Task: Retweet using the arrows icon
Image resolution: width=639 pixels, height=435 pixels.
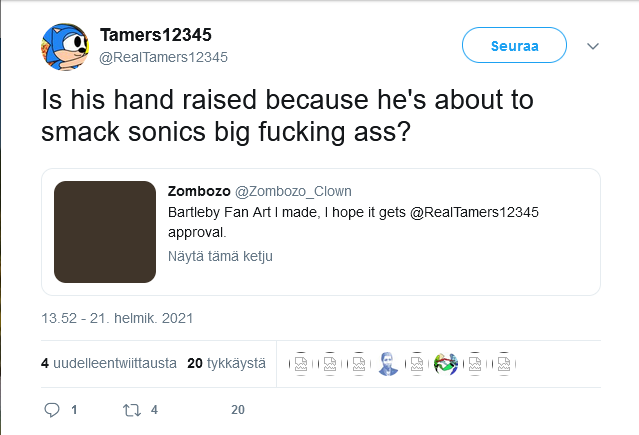Action: (x=130, y=410)
